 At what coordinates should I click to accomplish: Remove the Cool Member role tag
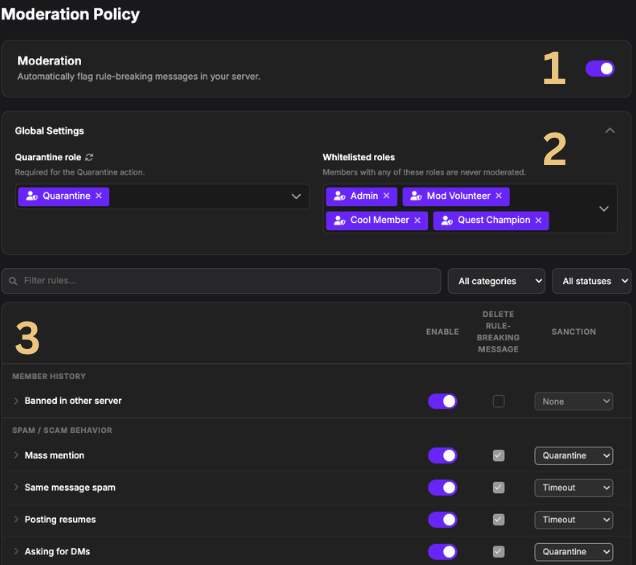point(417,220)
